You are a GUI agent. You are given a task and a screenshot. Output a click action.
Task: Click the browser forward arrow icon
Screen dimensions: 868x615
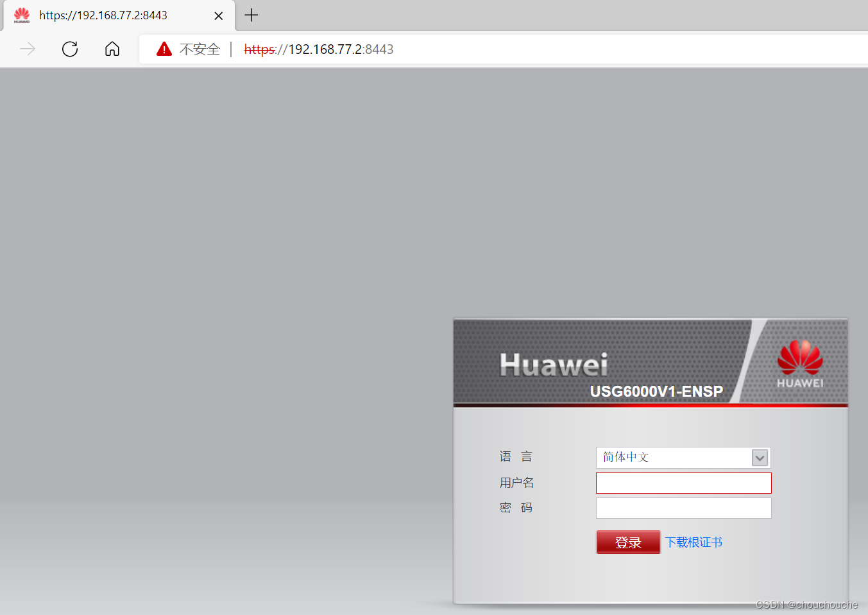click(28, 49)
